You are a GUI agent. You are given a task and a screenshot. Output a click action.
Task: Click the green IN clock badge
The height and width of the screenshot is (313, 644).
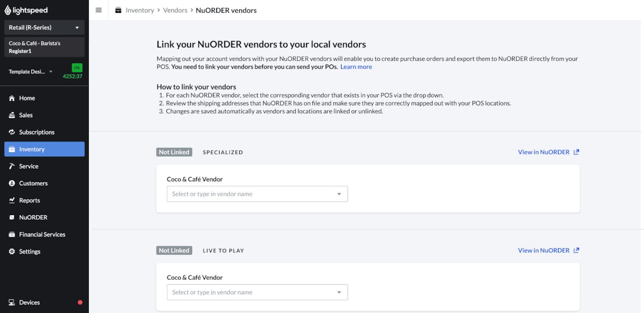(77, 68)
